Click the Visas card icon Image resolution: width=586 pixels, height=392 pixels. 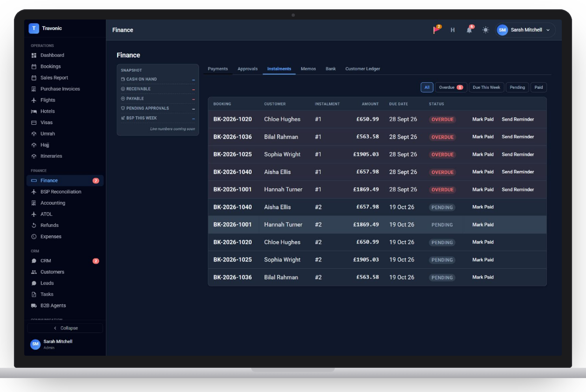point(34,122)
